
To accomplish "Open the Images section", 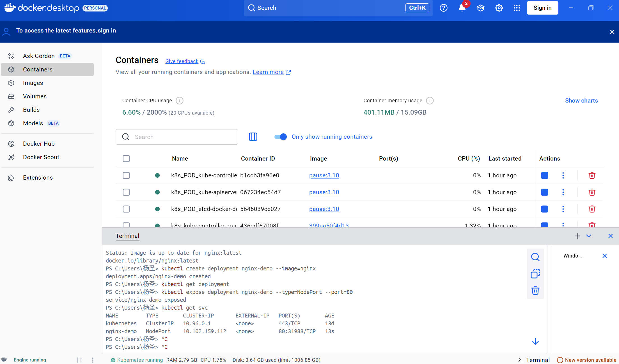I will point(33,83).
